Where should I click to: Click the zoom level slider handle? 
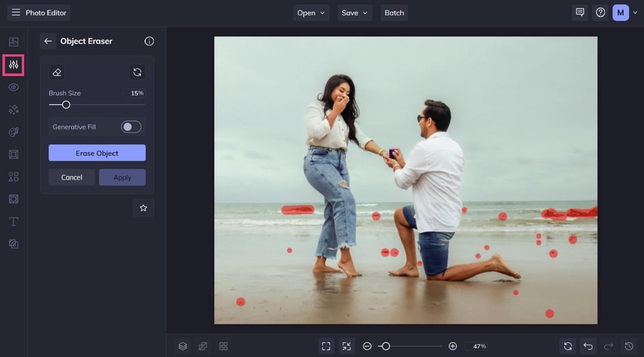click(385, 346)
